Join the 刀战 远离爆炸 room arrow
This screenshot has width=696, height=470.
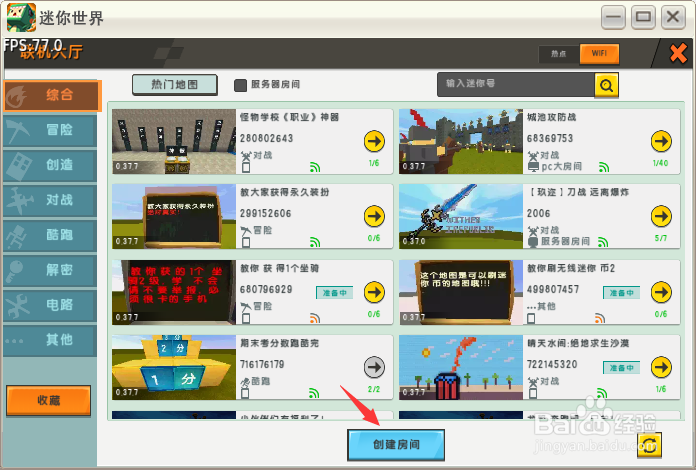point(661,216)
